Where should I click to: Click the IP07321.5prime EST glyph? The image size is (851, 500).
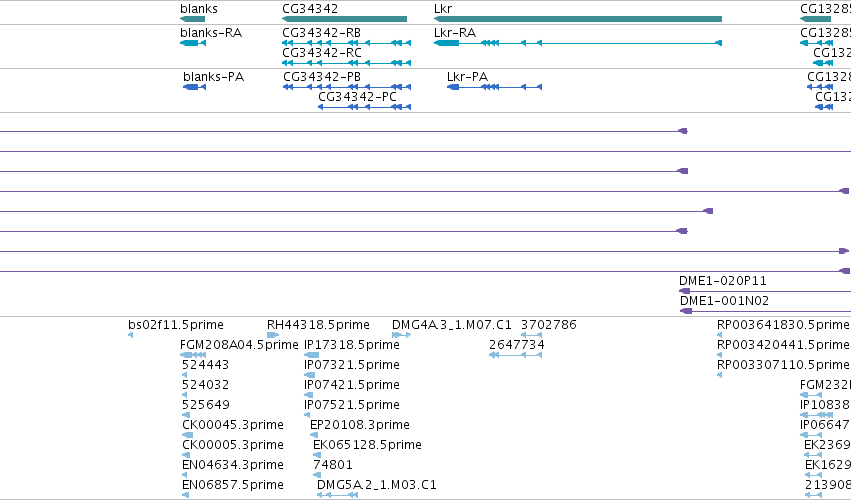click(x=309, y=375)
